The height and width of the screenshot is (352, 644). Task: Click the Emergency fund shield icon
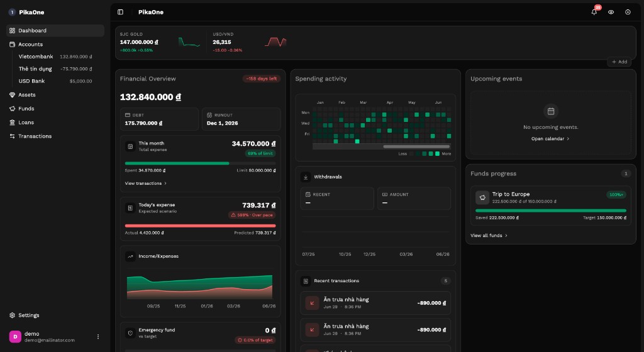coord(130,333)
